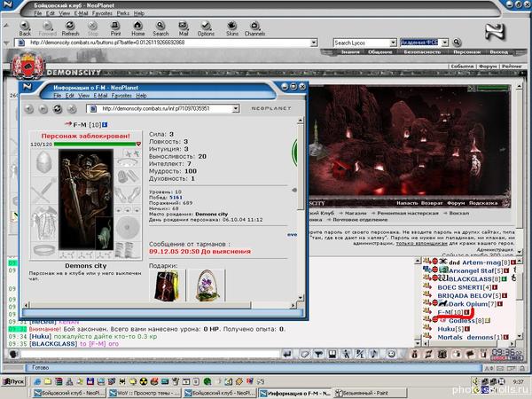This screenshot has height=399, width=532.
Task: Click the back arrow in F-M info window
Action: click(x=29, y=109)
